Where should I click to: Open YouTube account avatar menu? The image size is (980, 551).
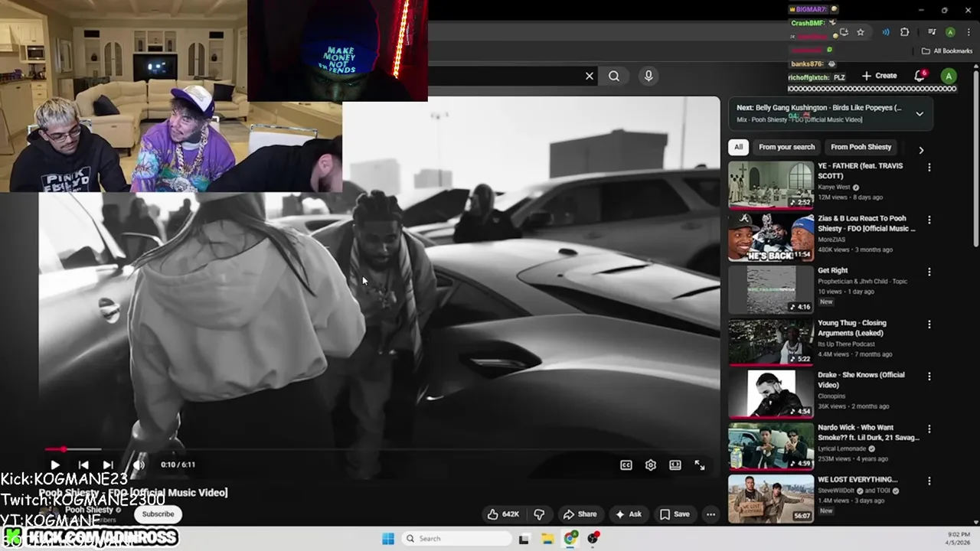tap(949, 76)
